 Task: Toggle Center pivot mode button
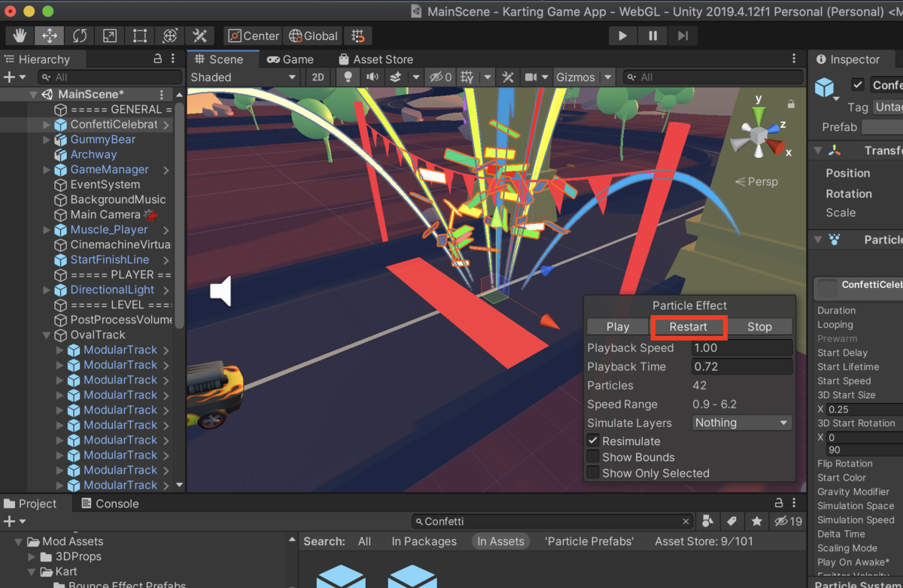tap(254, 35)
